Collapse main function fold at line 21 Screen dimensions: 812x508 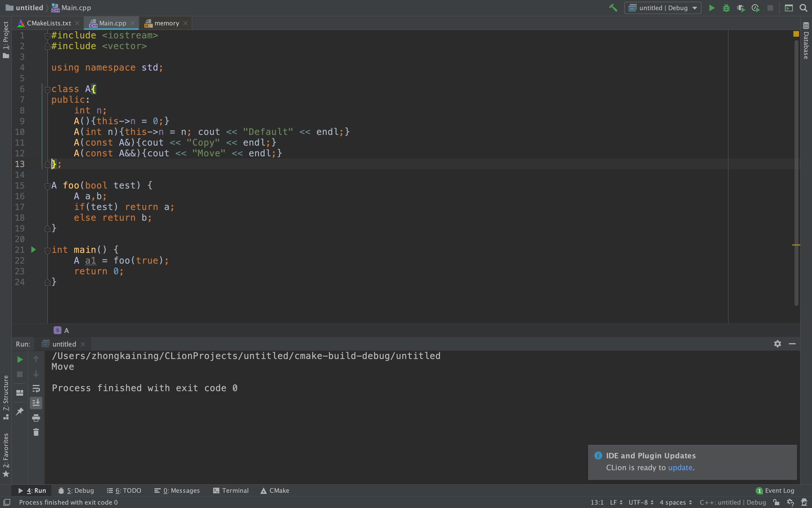[x=47, y=250]
